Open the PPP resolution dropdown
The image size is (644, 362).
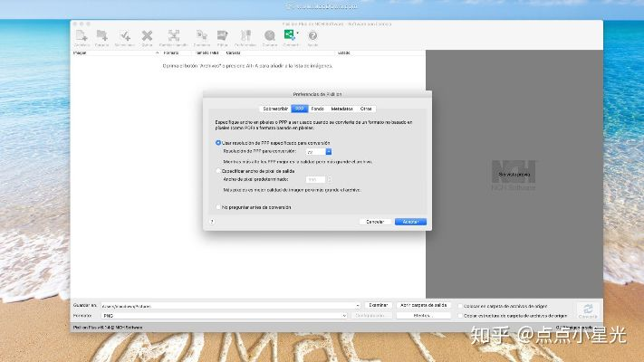(x=328, y=152)
